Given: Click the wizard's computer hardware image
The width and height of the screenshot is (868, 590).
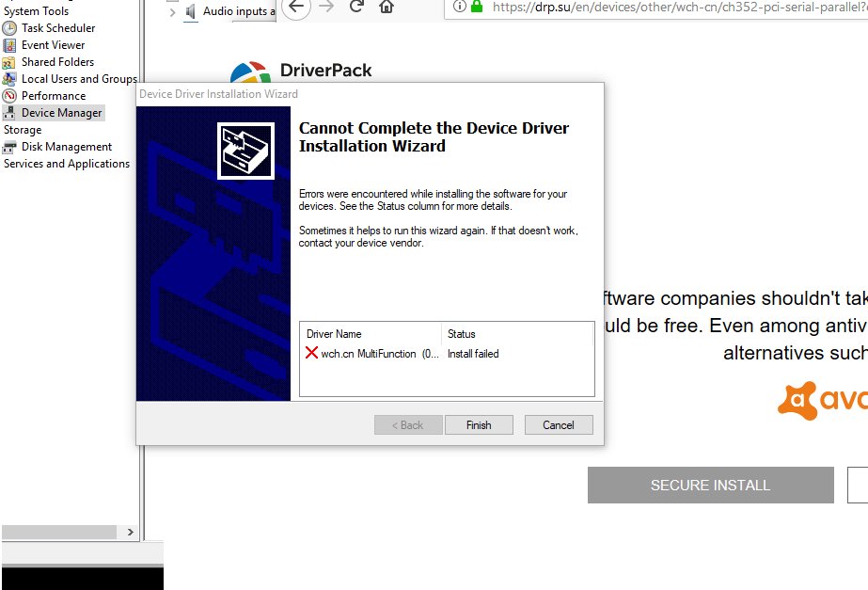Looking at the screenshot, I should click(245, 151).
